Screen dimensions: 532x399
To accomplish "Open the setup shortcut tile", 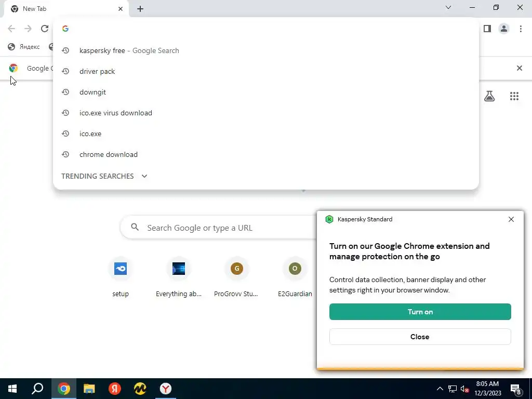I will point(121,277).
